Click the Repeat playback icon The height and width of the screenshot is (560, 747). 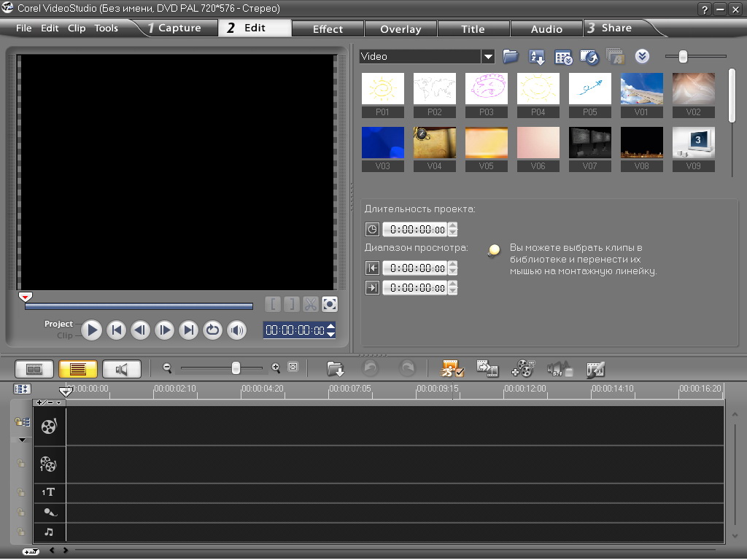coord(212,330)
